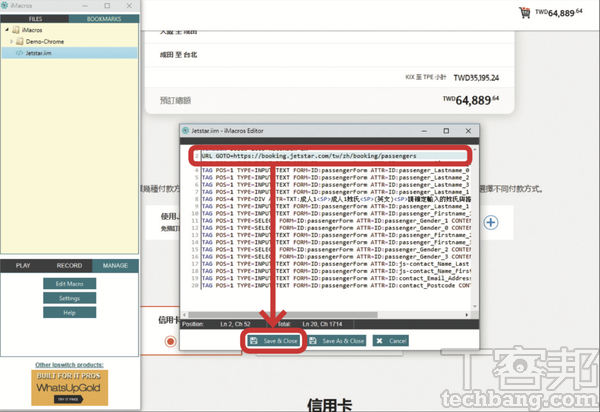The width and height of the screenshot is (600, 412).
Task: Open the Other Ipswitch products link
Action: point(69,365)
